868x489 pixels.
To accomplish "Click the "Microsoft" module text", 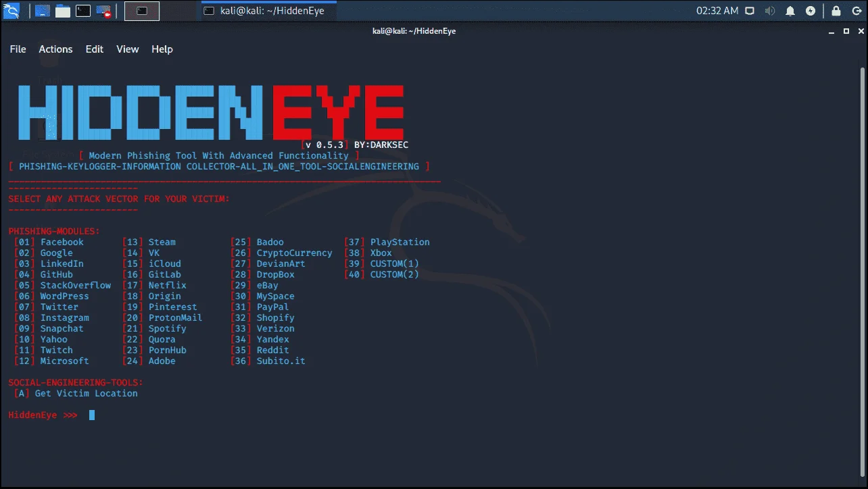I will [x=65, y=361].
